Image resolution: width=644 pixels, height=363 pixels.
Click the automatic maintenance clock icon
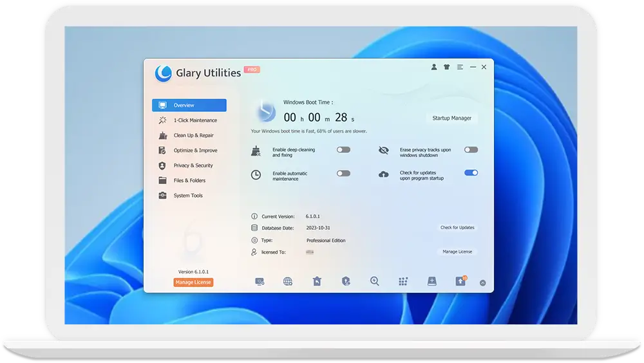pos(256,174)
